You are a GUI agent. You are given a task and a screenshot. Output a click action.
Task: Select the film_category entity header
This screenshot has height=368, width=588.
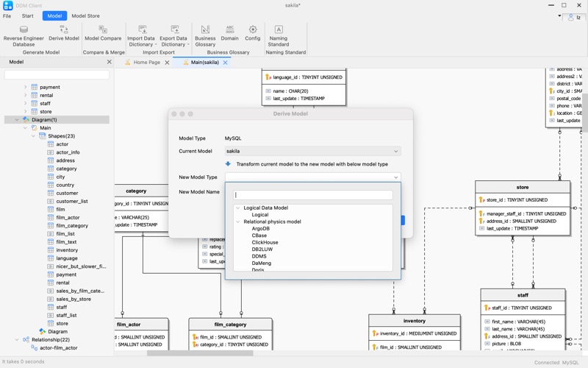click(x=230, y=325)
